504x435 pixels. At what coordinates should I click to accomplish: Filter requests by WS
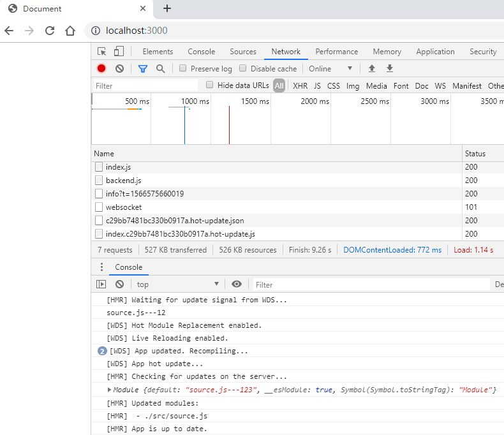coord(440,86)
